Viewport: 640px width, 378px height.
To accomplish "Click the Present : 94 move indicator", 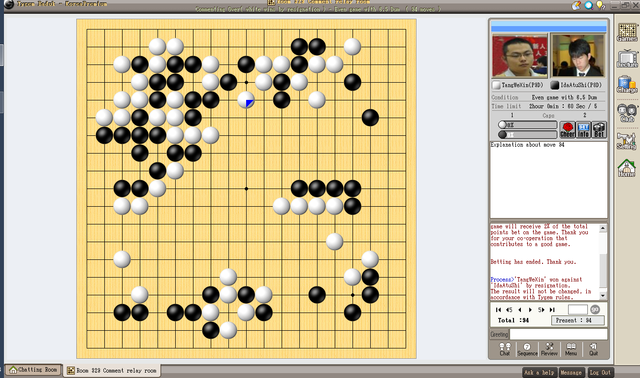I will [x=578, y=320].
